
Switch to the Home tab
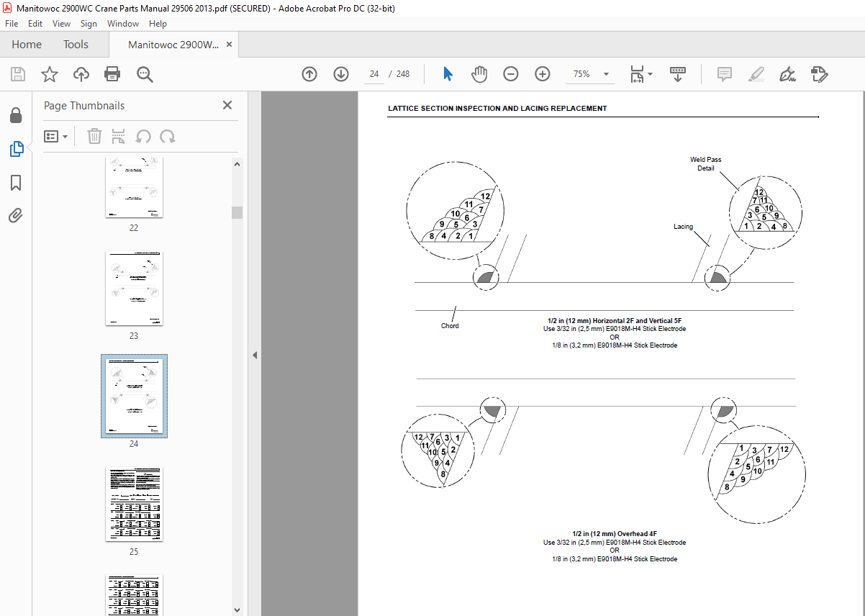pos(27,45)
